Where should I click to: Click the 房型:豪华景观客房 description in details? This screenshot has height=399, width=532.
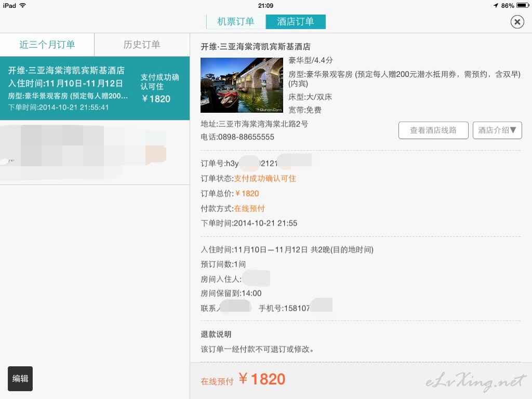tap(404, 79)
